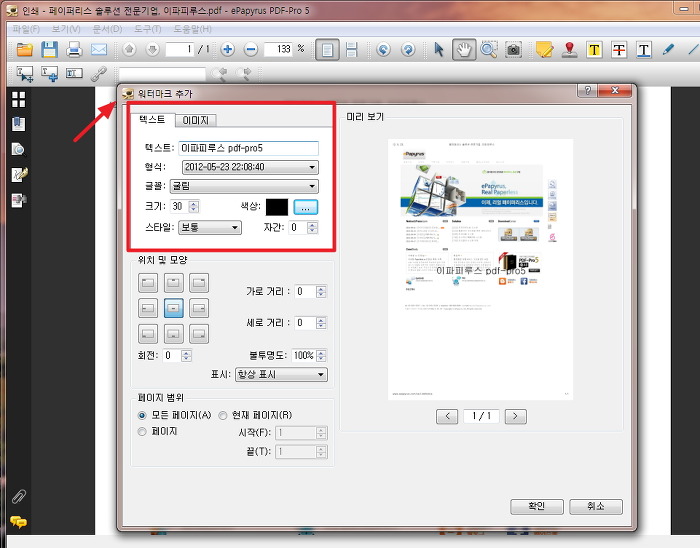The image size is (700, 548).
Task: Open the attachments paperclip panel
Action: 19,496
